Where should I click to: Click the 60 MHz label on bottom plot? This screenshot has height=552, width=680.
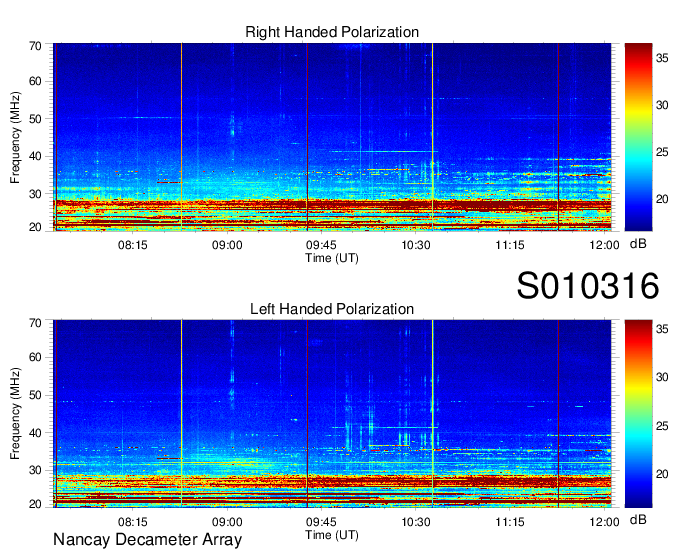[35, 358]
